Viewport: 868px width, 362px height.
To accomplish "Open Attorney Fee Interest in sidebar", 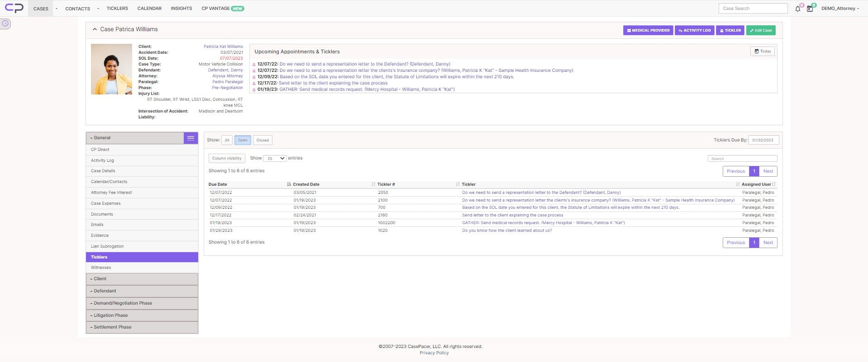I will [x=142, y=193].
